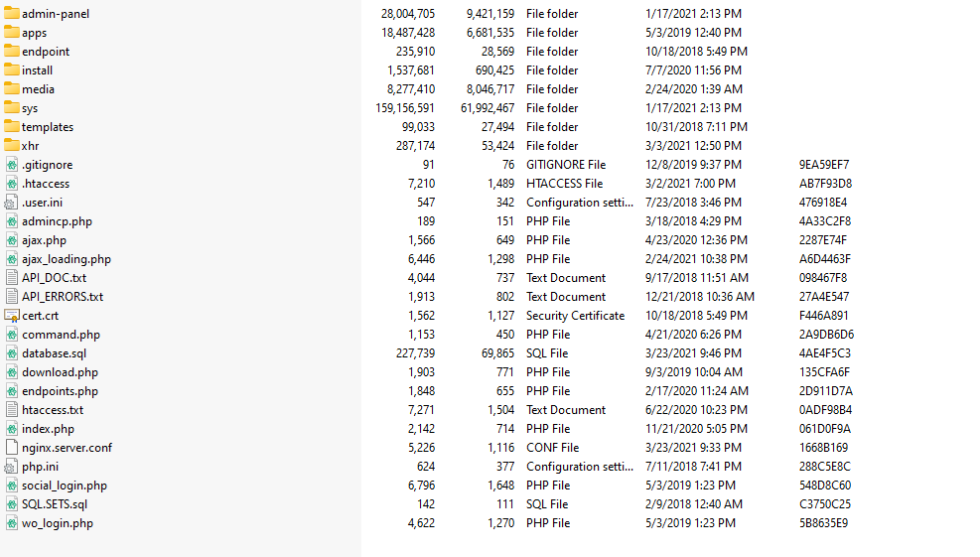Image resolution: width=980 pixels, height=557 pixels.
Task: Click the xhr folder icon
Action: 12,146
